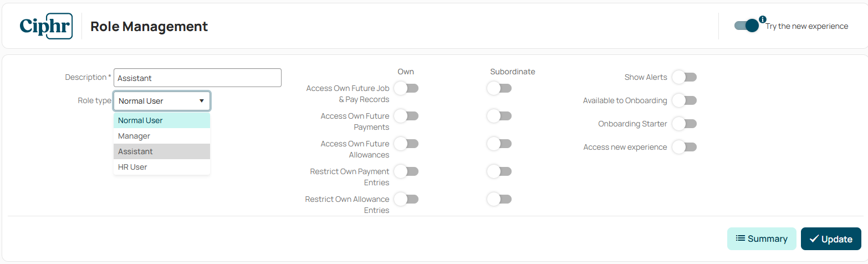Select Normal User option in list
Screen dimensions: 868x264
(162, 120)
